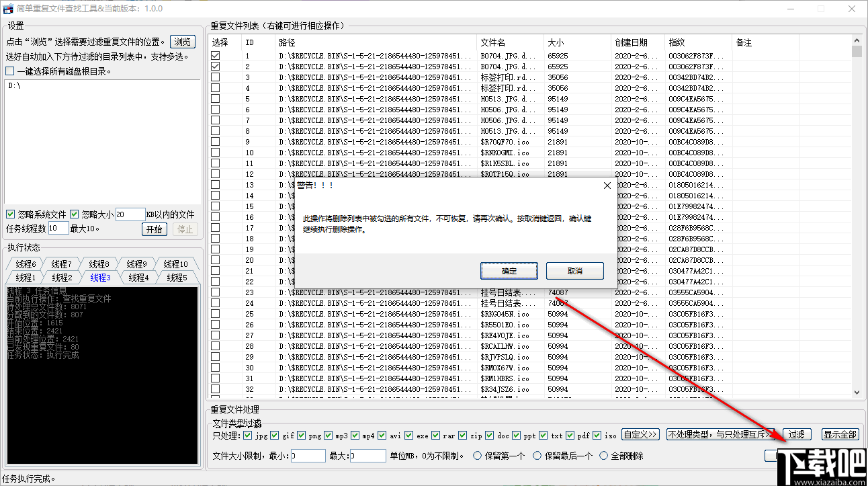
Task: Switch to the 线程7 tab
Action: coord(62,264)
